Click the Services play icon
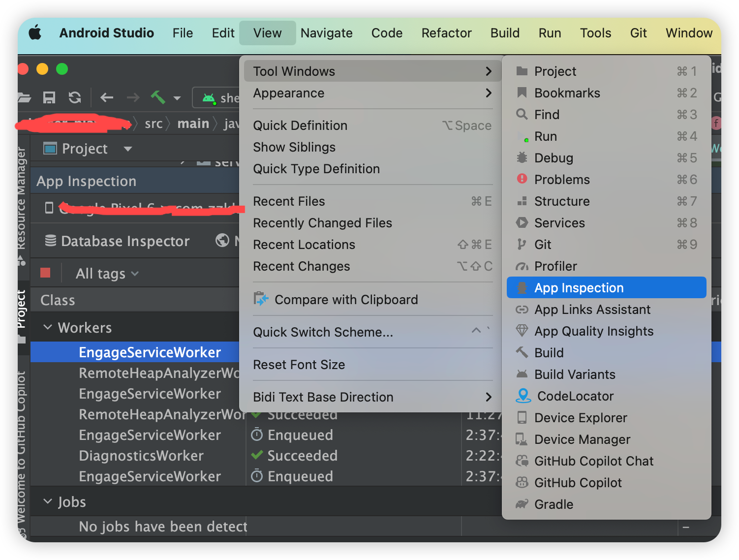This screenshot has width=739, height=560. click(522, 222)
